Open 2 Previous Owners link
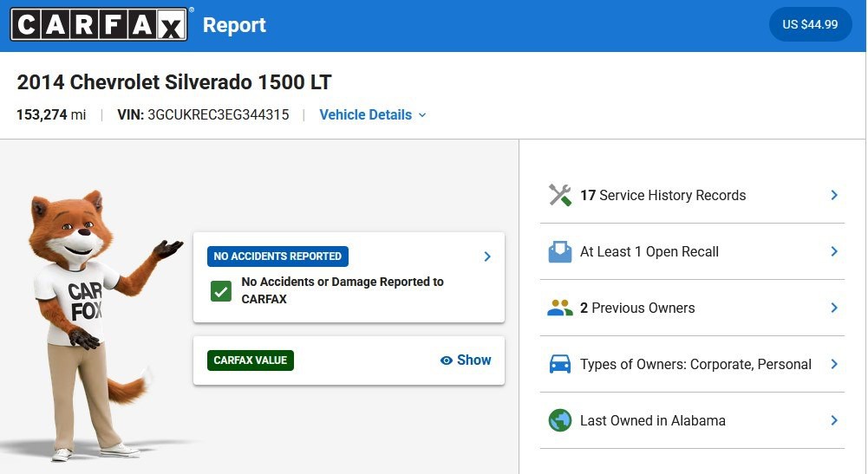 point(637,308)
